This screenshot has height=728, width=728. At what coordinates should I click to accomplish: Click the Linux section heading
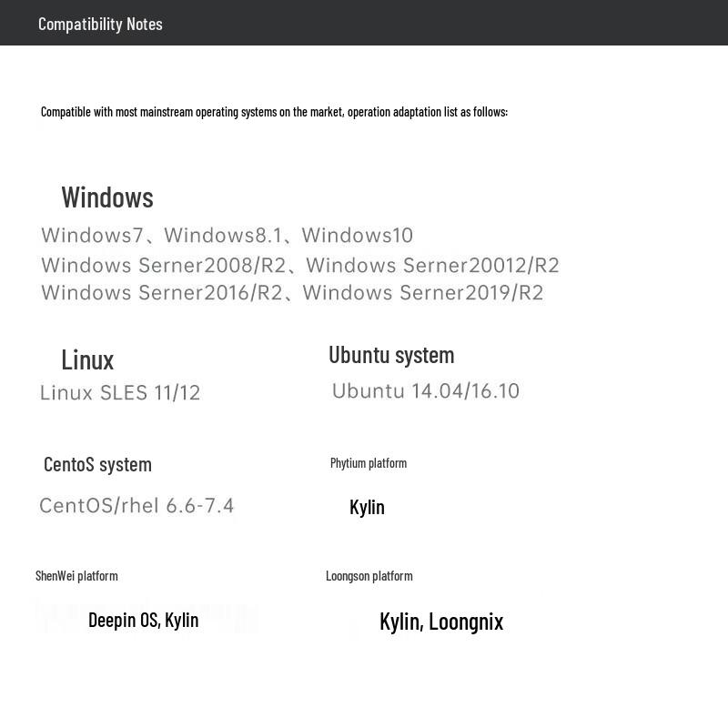(x=87, y=359)
